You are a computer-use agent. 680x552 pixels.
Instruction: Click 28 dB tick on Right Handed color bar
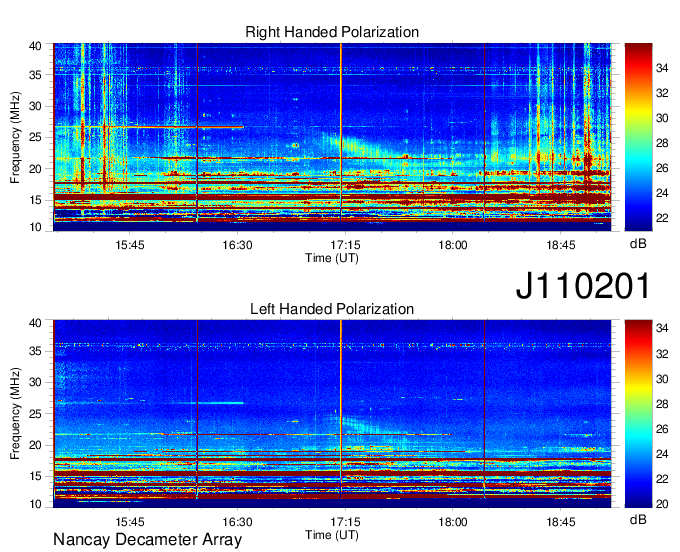tap(662, 143)
